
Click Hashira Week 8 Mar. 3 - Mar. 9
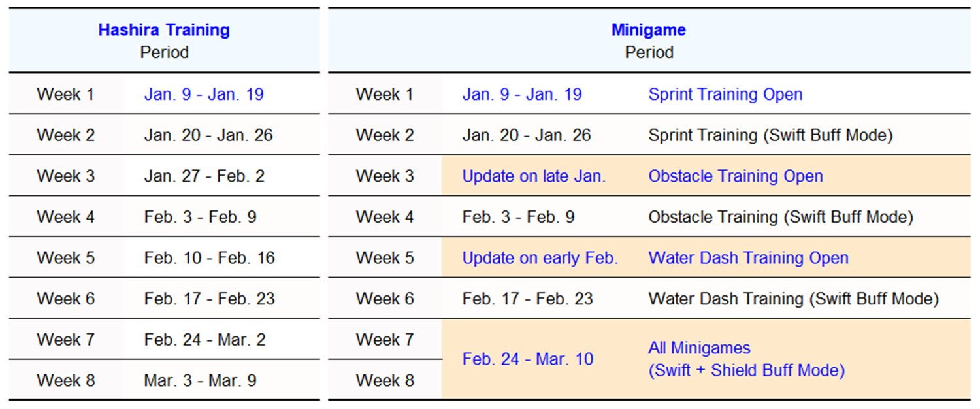(x=201, y=380)
